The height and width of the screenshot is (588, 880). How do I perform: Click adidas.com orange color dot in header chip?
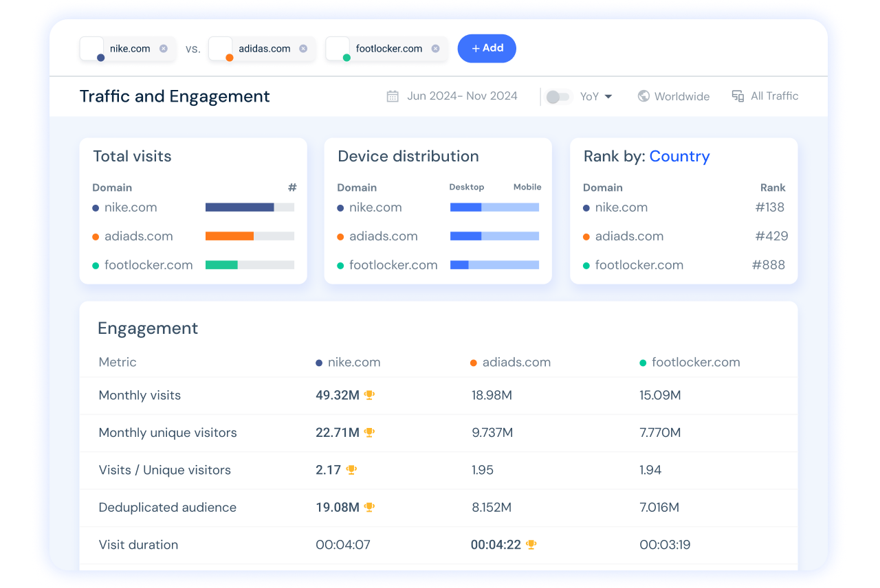tap(230, 58)
